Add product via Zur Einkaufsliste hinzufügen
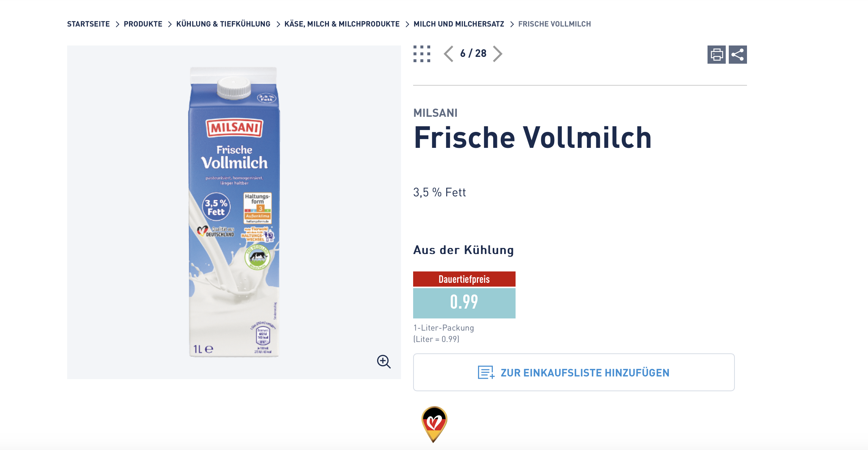Viewport: 868px width, 450px height. point(574,372)
